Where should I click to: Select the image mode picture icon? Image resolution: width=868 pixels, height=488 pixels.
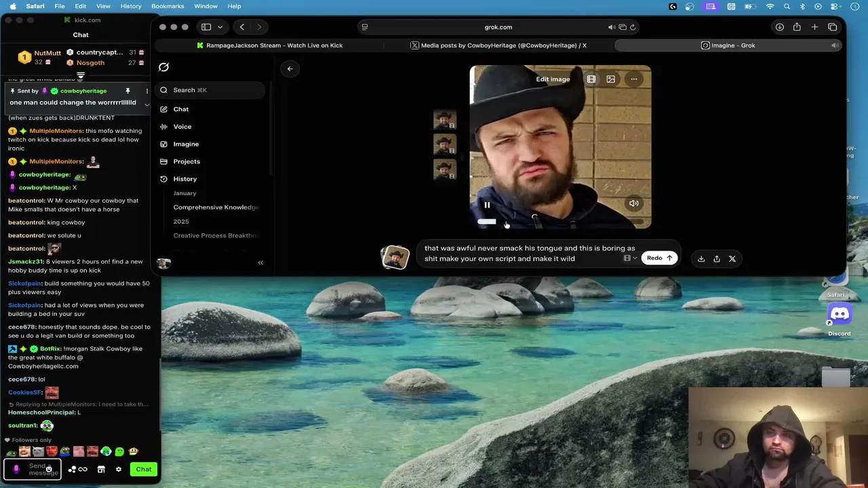point(611,79)
